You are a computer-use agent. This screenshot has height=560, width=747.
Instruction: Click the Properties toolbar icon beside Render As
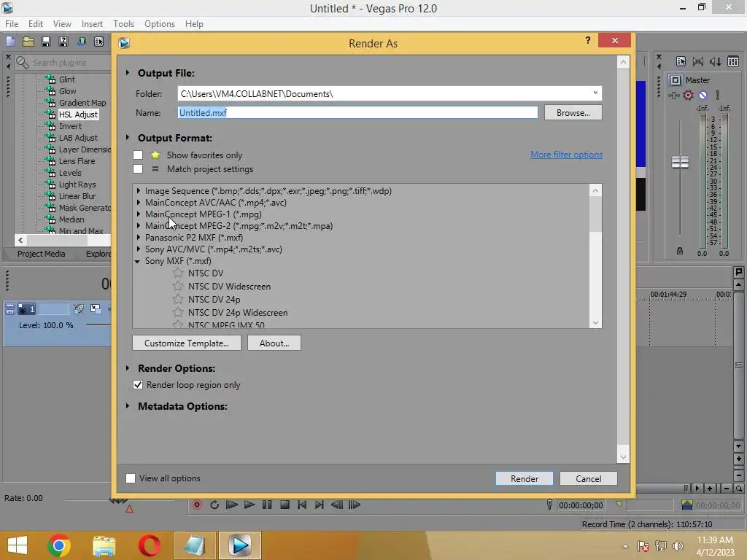tap(98, 42)
